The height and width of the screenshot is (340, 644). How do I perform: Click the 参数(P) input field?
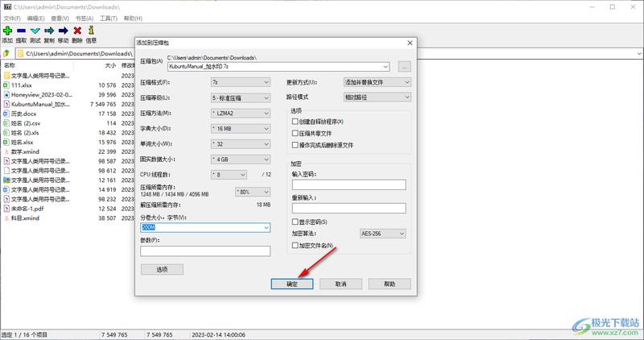click(x=205, y=251)
